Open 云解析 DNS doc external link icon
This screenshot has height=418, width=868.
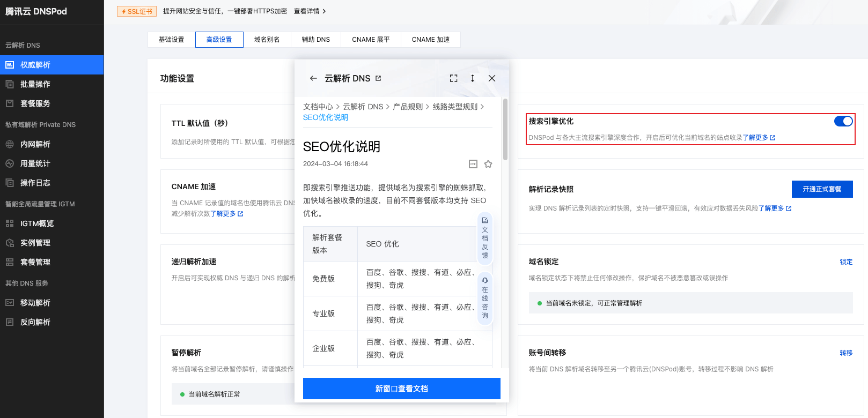378,78
